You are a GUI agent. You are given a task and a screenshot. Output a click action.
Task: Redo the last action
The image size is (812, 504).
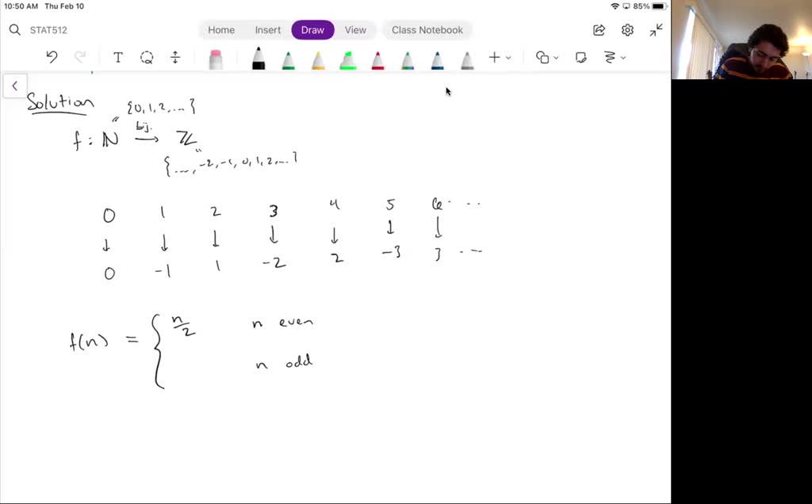[x=80, y=57]
